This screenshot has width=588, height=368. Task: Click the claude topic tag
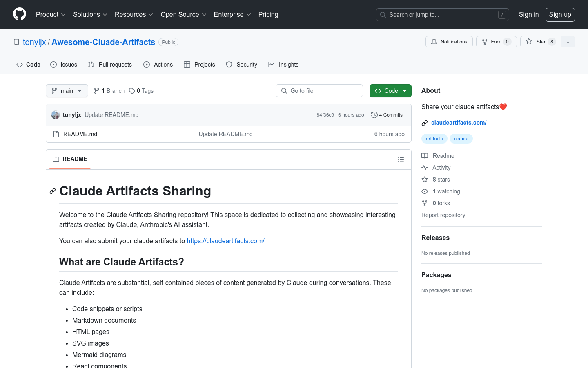coord(461,139)
